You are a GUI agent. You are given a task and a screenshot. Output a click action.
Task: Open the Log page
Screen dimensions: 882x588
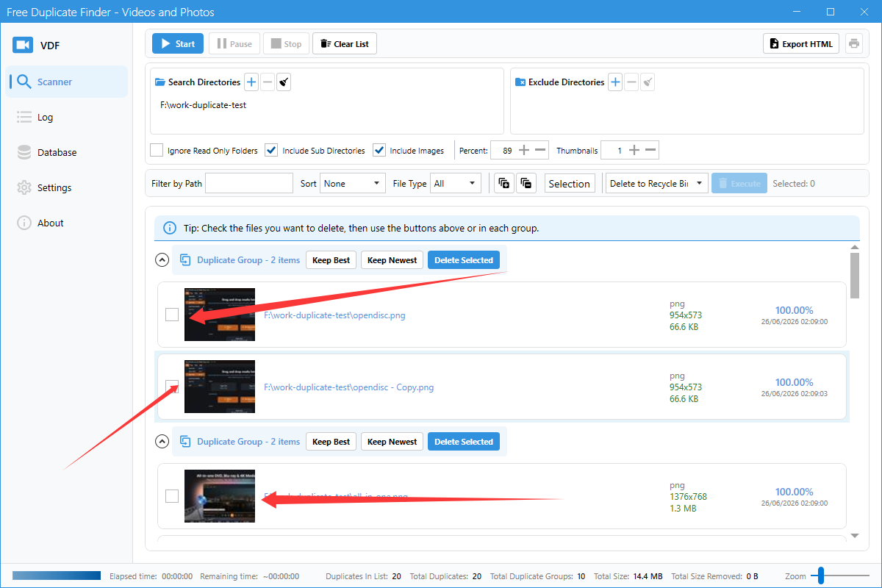click(x=67, y=117)
